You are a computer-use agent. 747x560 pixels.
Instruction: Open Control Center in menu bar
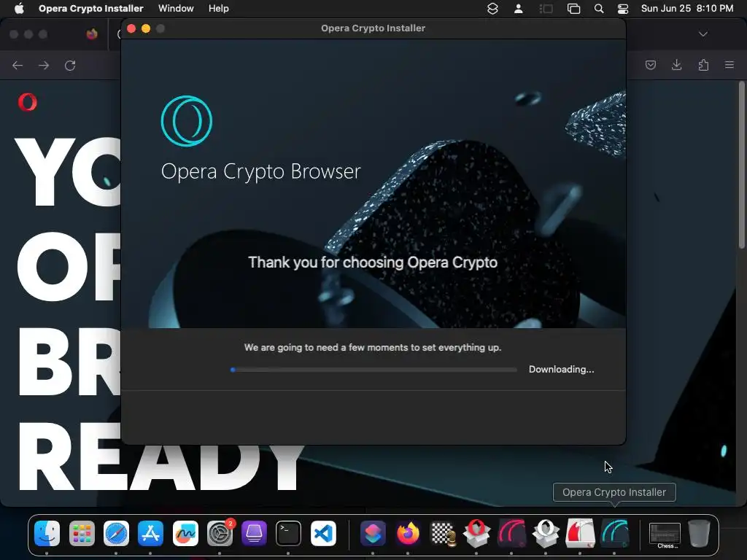[x=623, y=9]
